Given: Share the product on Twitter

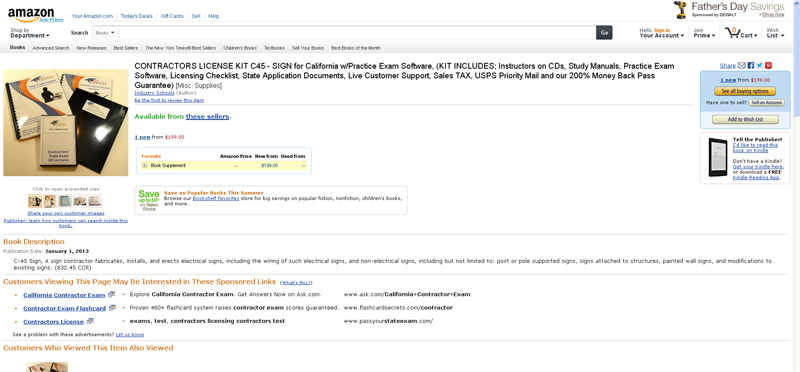Looking at the screenshot, I should tap(759, 65).
